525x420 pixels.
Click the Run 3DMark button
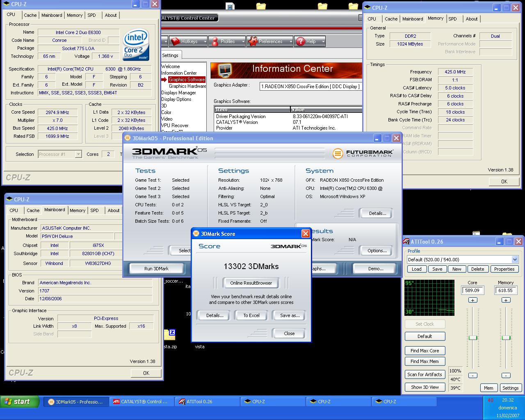pyautogui.click(x=156, y=269)
